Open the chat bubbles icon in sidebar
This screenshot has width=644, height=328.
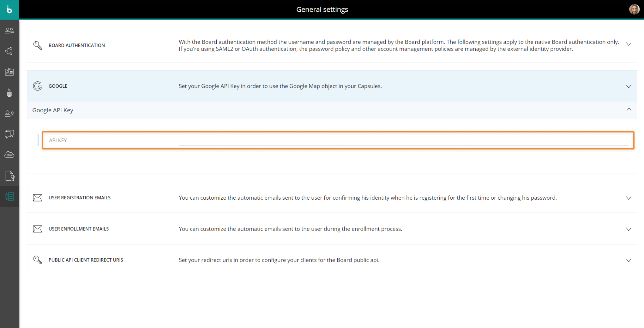click(9, 134)
